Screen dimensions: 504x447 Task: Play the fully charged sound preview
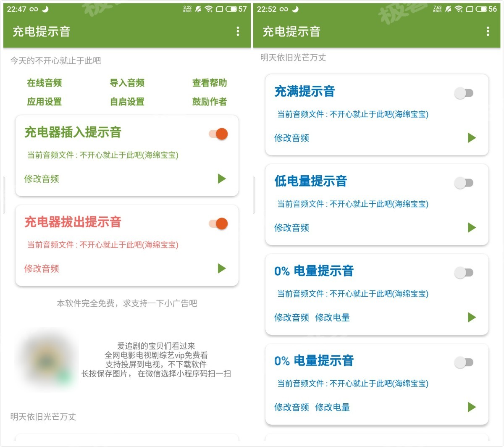(x=472, y=138)
